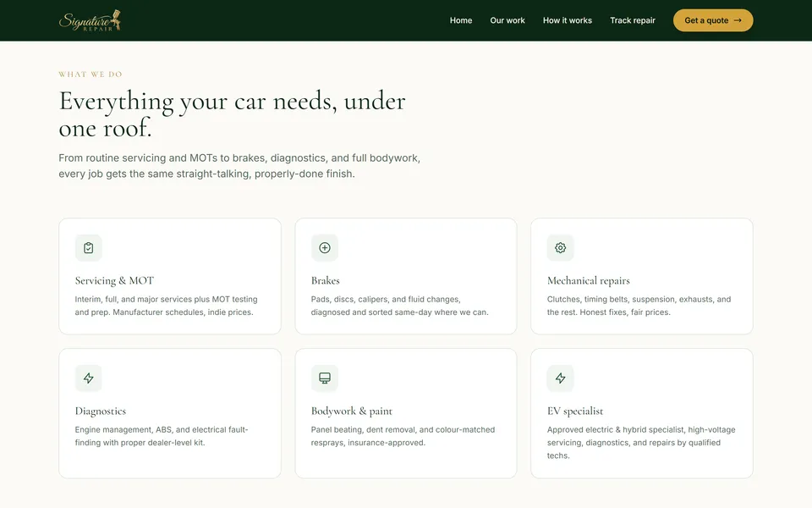This screenshot has width=812, height=508.
Task: Select the Diagnostics card heading
Action: pyautogui.click(x=101, y=411)
